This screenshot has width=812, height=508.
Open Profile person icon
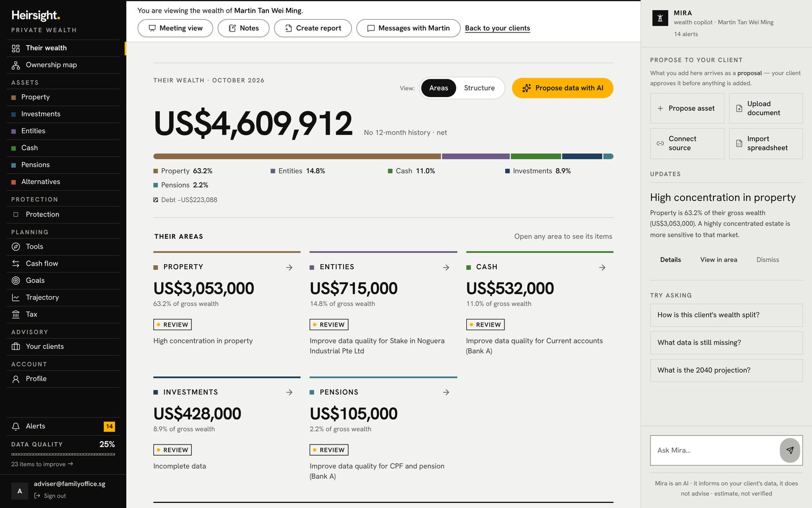[x=16, y=379]
